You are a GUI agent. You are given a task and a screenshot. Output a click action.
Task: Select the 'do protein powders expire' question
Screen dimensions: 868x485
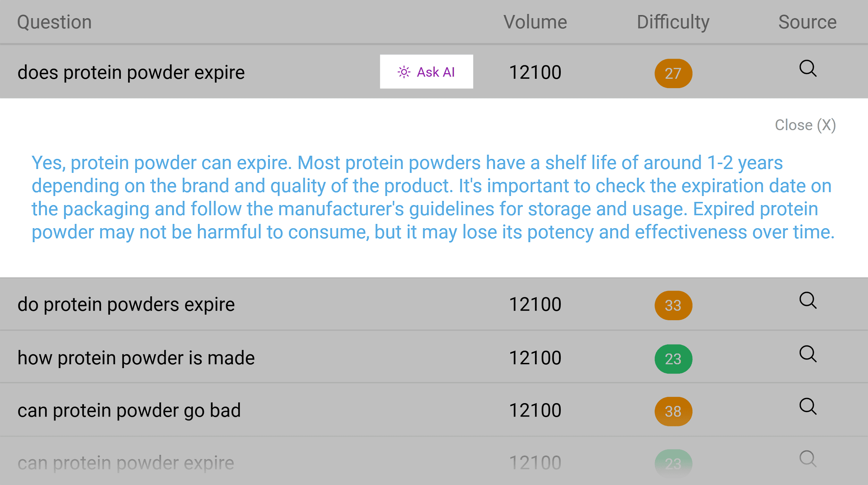pyautogui.click(x=126, y=305)
